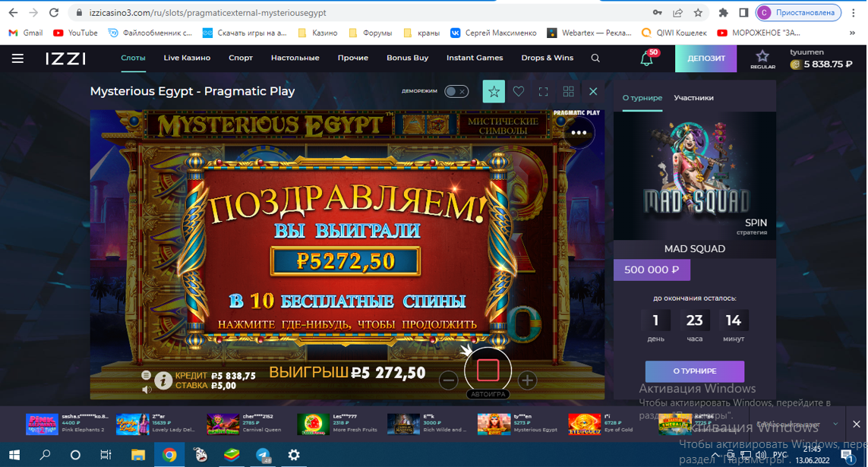
Task: Open the hamburger menu next to IZZI logo
Action: [x=17, y=58]
